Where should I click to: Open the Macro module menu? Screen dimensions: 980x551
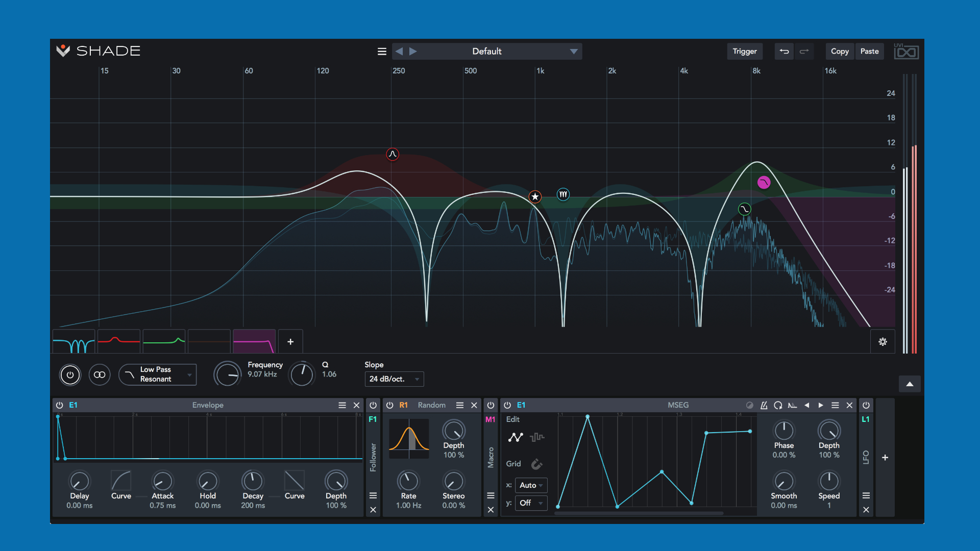pyautogui.click(x=491, y=495)
